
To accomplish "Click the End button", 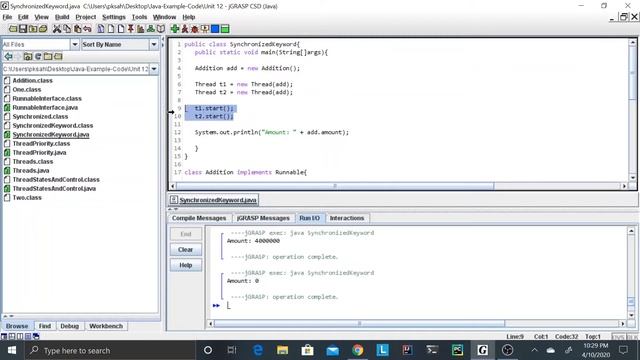I will pyautogui.click(x=186, y=234).
